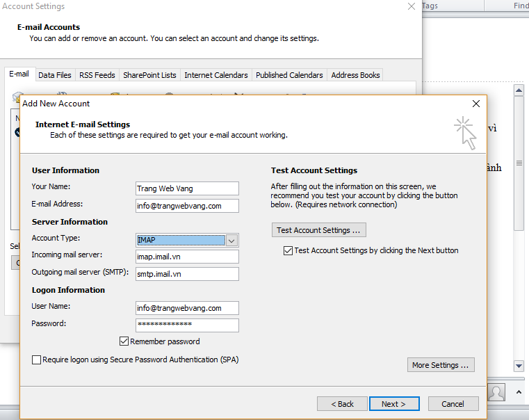Click the Test Account Settings button
The width and height of the screenshot is (529, 420).
coord(318,230)
